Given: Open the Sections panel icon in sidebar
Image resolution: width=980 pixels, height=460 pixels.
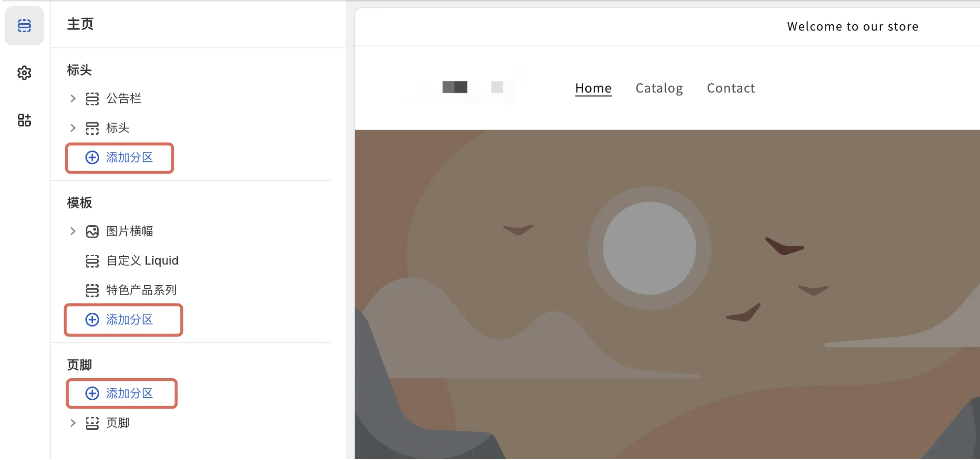Looking at the screenshot, I should click(x=24, y=26).
